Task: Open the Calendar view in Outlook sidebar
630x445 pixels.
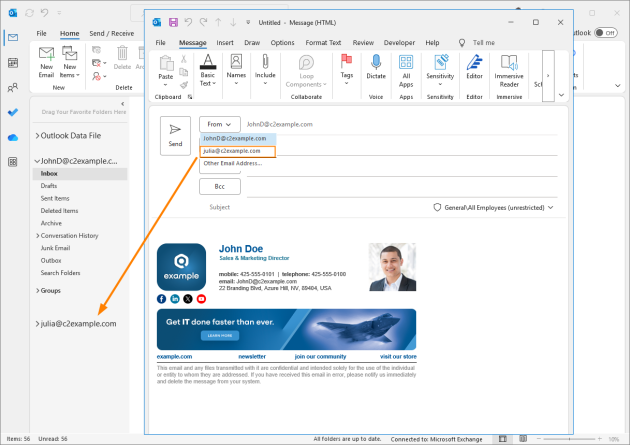Action: pos(13,63)
